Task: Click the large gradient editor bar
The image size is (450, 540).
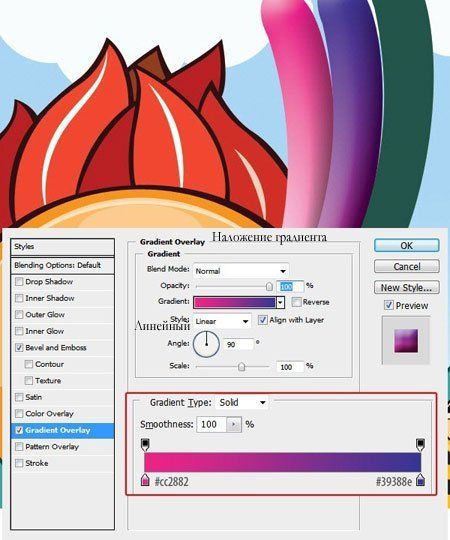Action: tap(282, 463)
